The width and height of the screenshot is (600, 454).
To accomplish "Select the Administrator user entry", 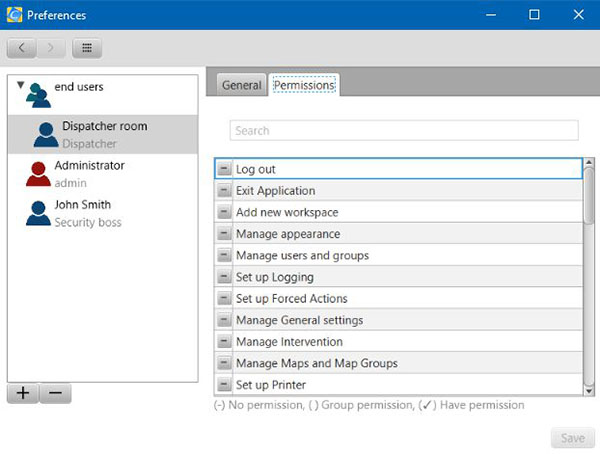I will coord(103,174).
